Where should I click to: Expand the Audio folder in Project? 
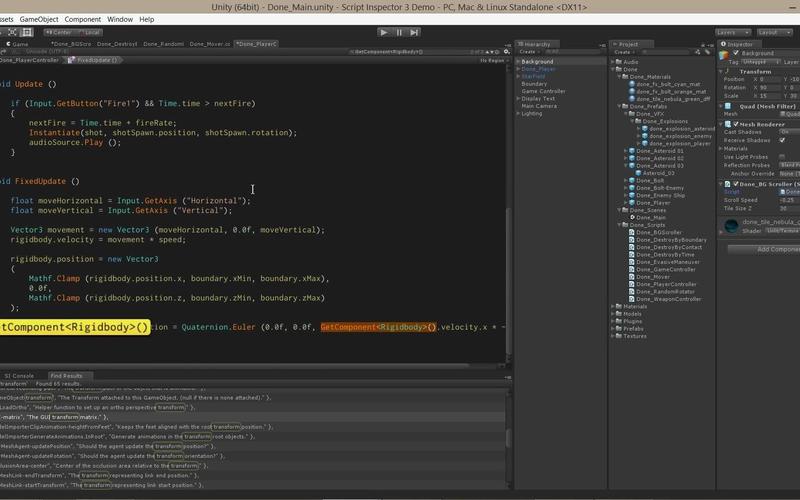point(614,62)
